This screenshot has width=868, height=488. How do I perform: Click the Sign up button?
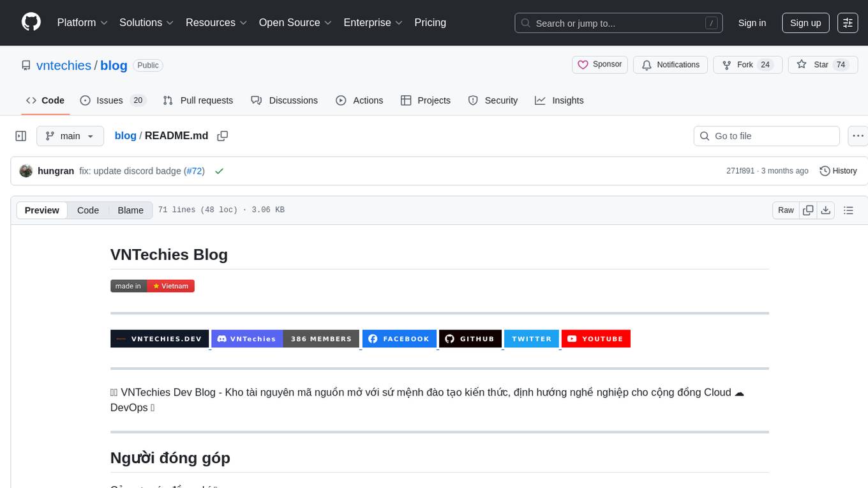tap(805, 23)
